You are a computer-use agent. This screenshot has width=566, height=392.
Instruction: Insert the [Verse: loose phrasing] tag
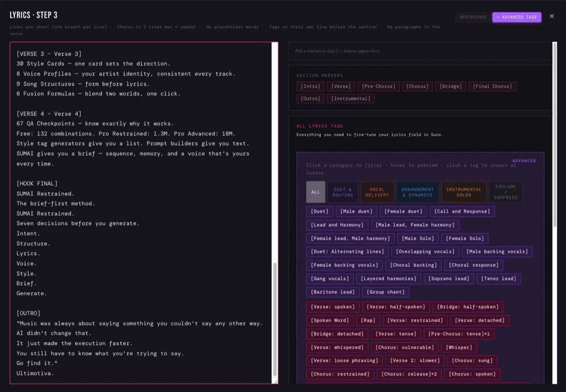(345, 360)
